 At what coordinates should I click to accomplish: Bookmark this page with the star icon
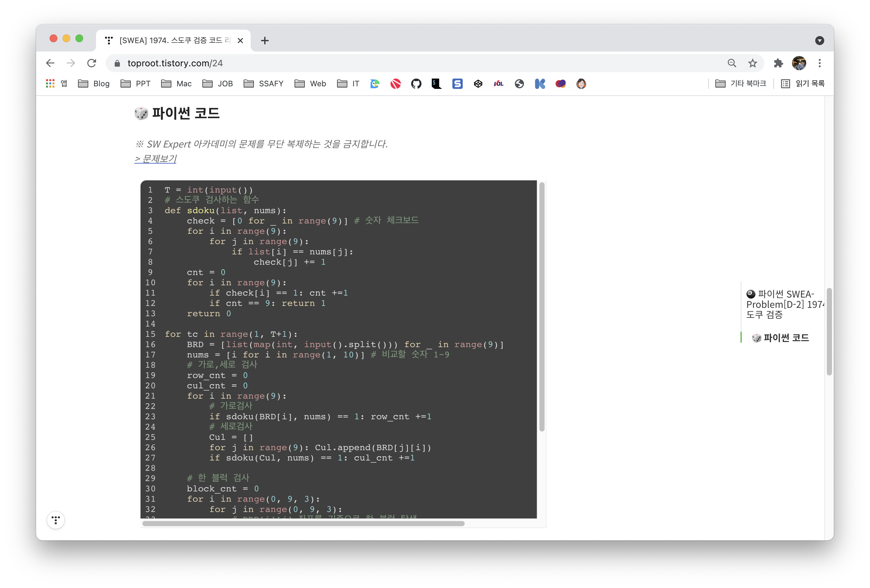click(x=752, y=63)
